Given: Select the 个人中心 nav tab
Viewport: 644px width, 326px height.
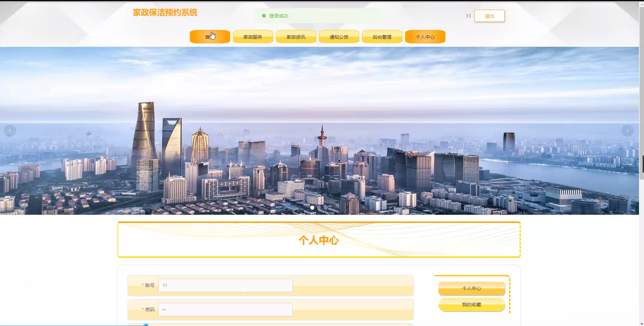Looking at the screenshot, I should pos(425,37).
